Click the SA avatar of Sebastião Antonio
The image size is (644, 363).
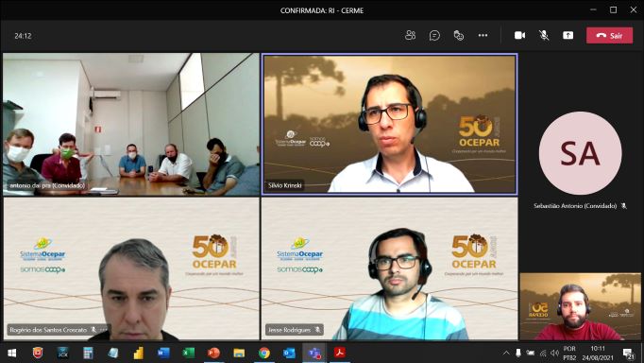click(x=580, y=153)
